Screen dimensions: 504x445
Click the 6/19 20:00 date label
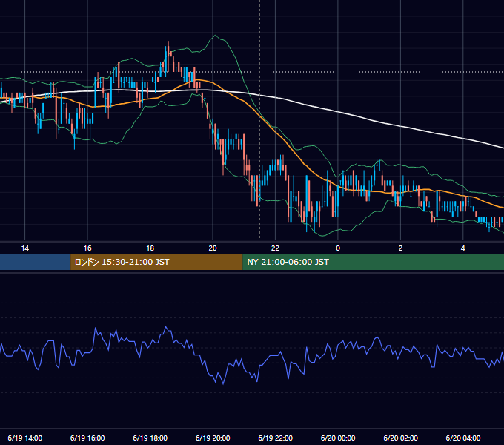(213, 438)
